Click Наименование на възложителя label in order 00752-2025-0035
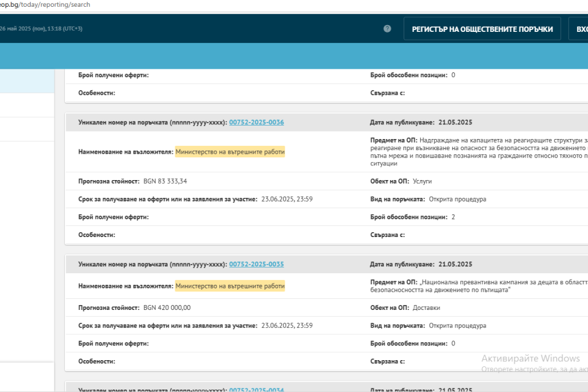Screen dimensions: 588x392 (x=126, y=286)
